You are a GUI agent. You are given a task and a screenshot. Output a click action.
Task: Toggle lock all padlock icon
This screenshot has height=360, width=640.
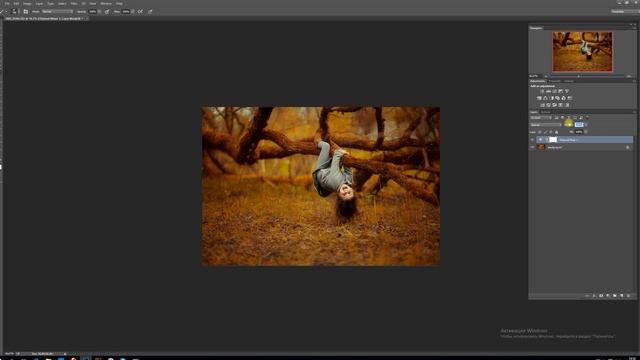[x=556, y=132]
